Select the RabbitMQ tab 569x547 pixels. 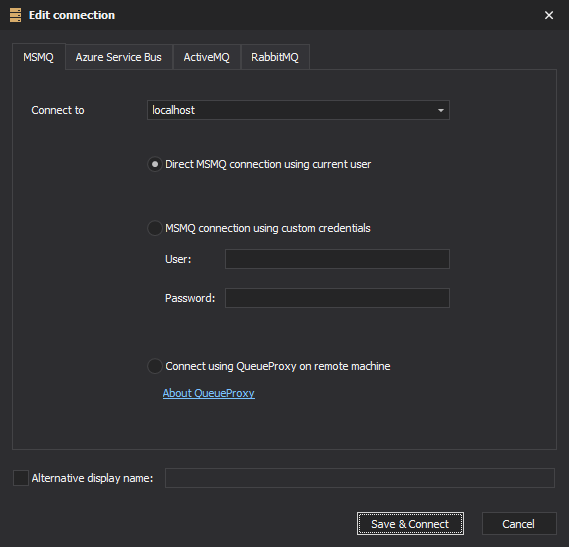tap(275, 57)
